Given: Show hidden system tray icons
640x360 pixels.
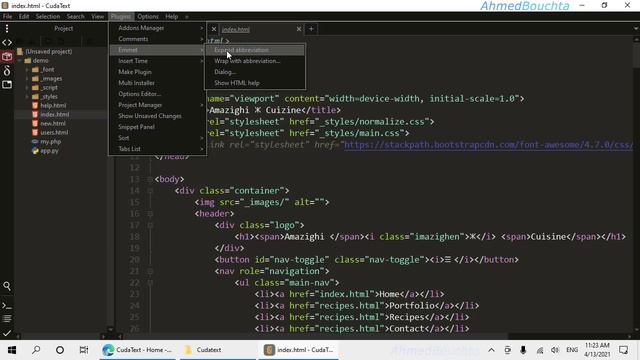Looking at the screenshot, I should tap(491, 350).
